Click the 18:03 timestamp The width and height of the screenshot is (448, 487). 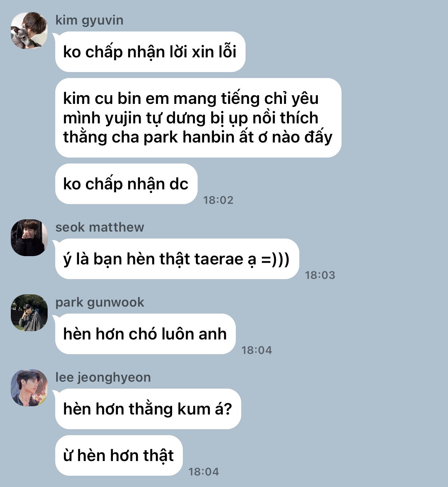[320, 275]
